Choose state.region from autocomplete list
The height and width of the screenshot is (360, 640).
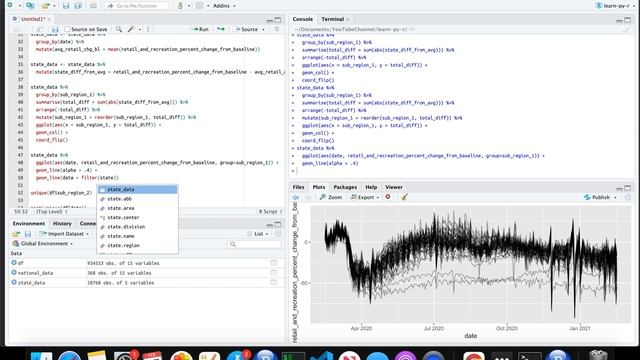(137, 245)
